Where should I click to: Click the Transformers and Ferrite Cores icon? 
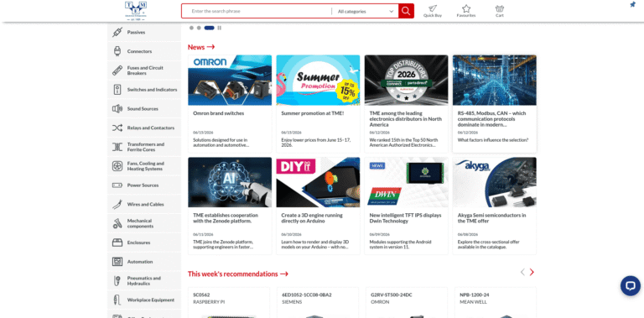[x=117, y=147]
